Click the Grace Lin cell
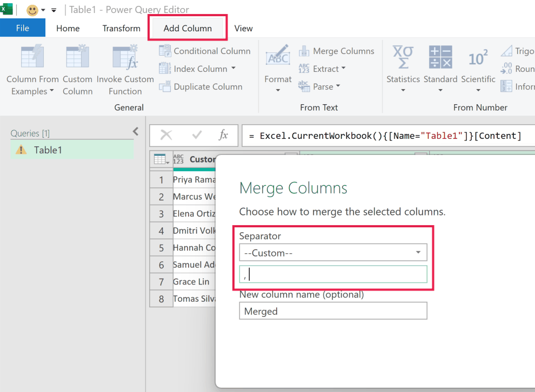This screenshot has width=535, height=392. click(x=194, y=282)
